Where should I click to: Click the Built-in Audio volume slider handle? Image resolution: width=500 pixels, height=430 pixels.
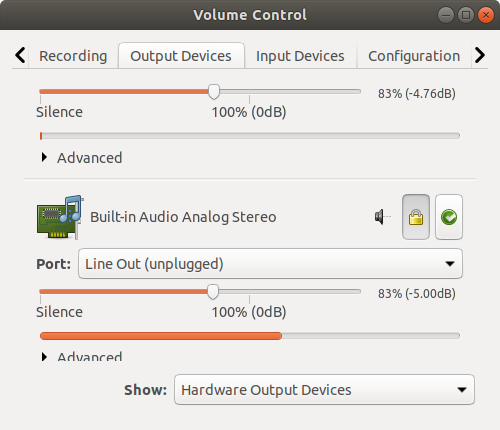coord(213,292)
